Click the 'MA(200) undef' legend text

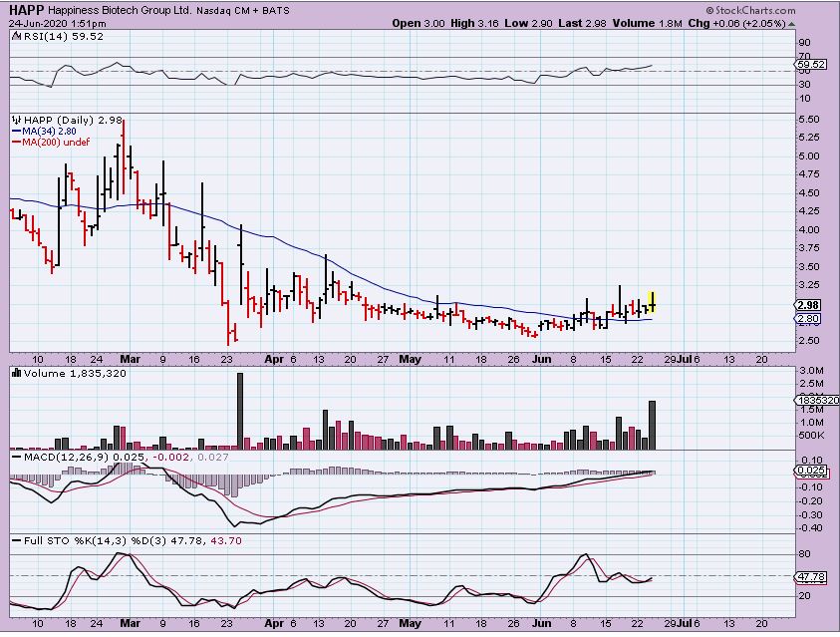56,143
